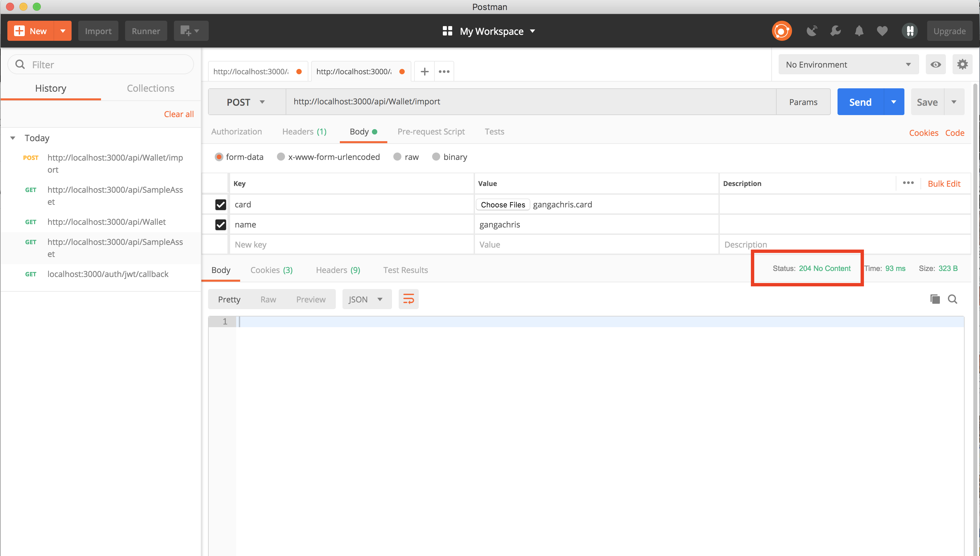Select the raw body radio button
This screenshot has height=556, width=980.
[x=397, y=157]
